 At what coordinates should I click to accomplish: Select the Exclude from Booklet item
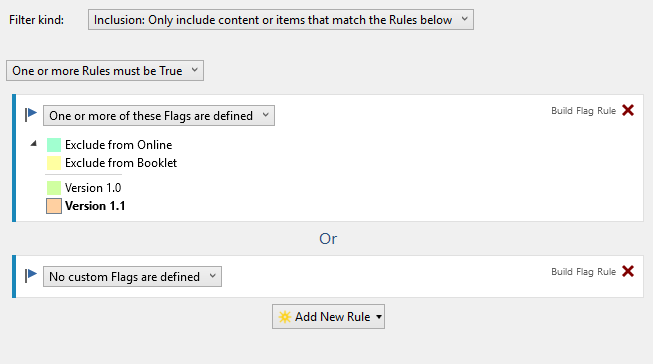121,163
